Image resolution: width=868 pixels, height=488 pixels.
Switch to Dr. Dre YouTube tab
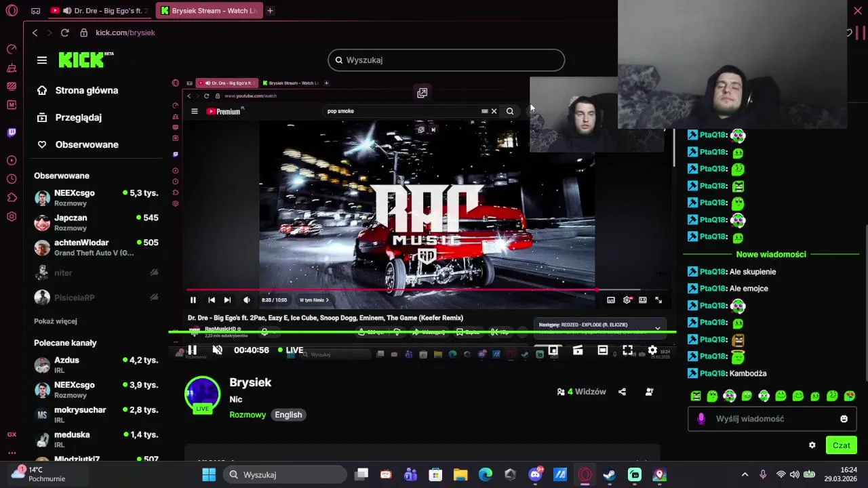[x=100, y=11]
